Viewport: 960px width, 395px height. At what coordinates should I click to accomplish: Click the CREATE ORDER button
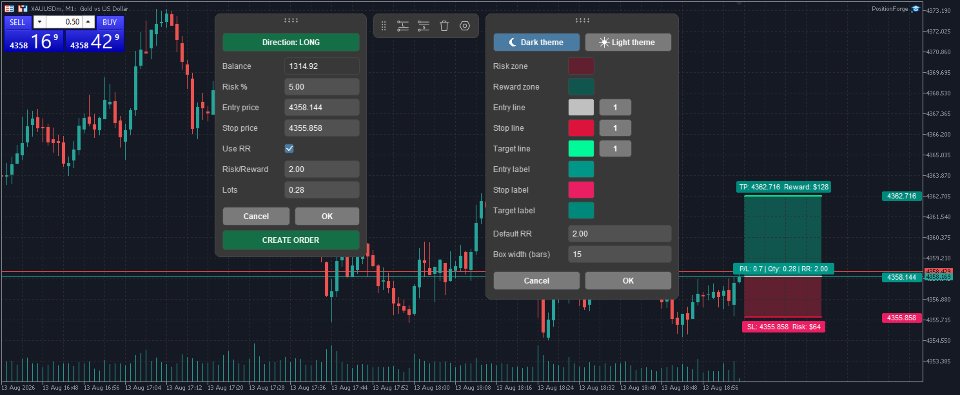click(291, 240)
